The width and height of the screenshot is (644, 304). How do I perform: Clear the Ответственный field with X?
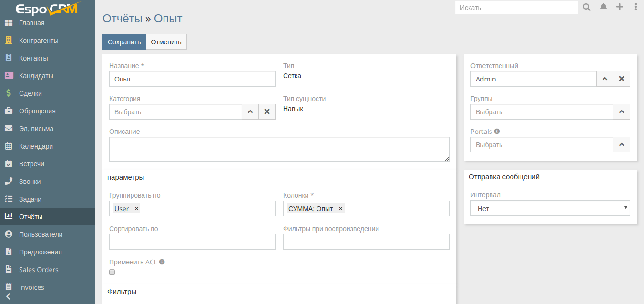622,79
